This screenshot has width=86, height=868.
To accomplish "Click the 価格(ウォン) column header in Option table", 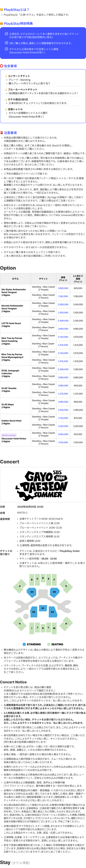I will click(63, 279).
